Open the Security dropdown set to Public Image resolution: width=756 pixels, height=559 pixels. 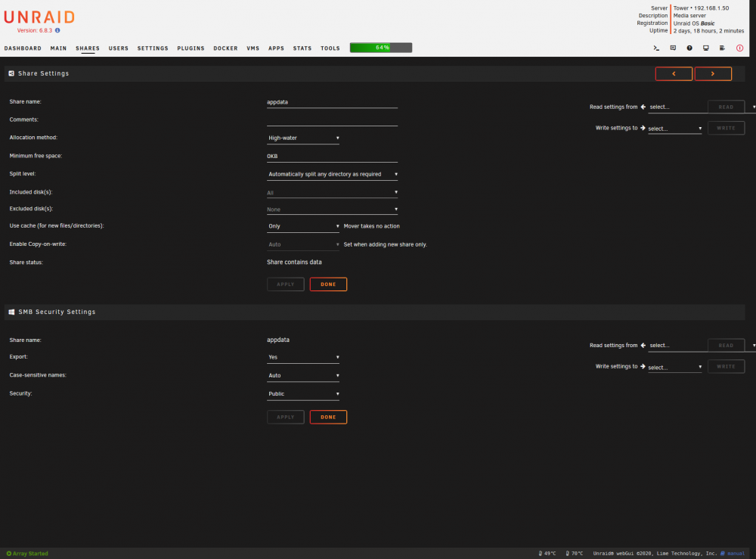[x=303, y=394]
